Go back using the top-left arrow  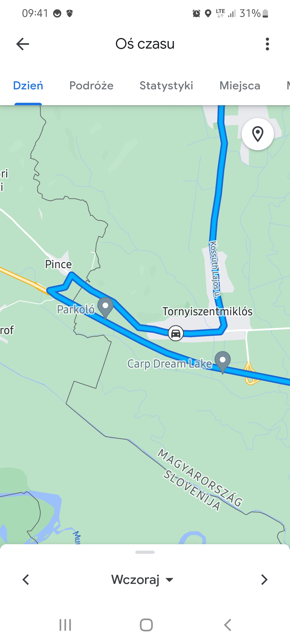pyautogui.click(x=23, y=44)
